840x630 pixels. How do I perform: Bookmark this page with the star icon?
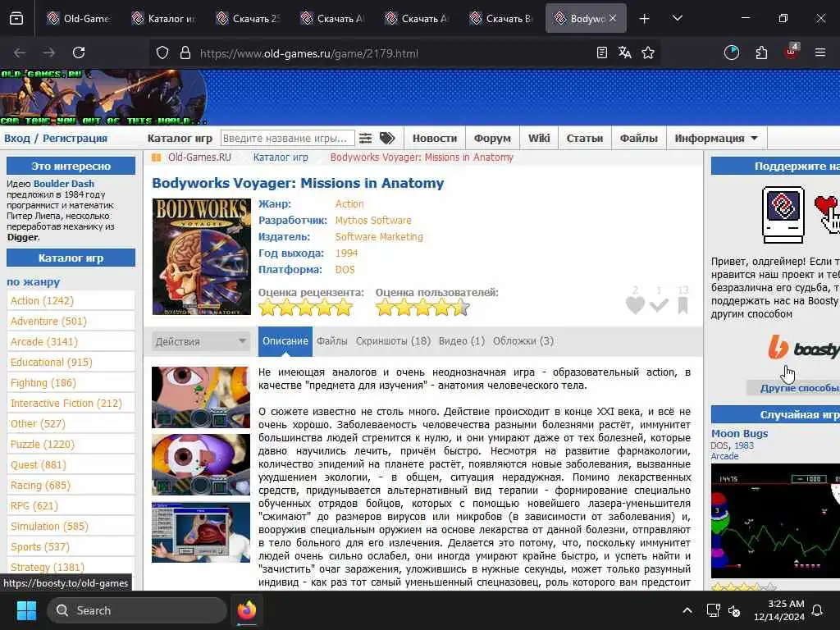pyautogui.click(x=648, y=52)
